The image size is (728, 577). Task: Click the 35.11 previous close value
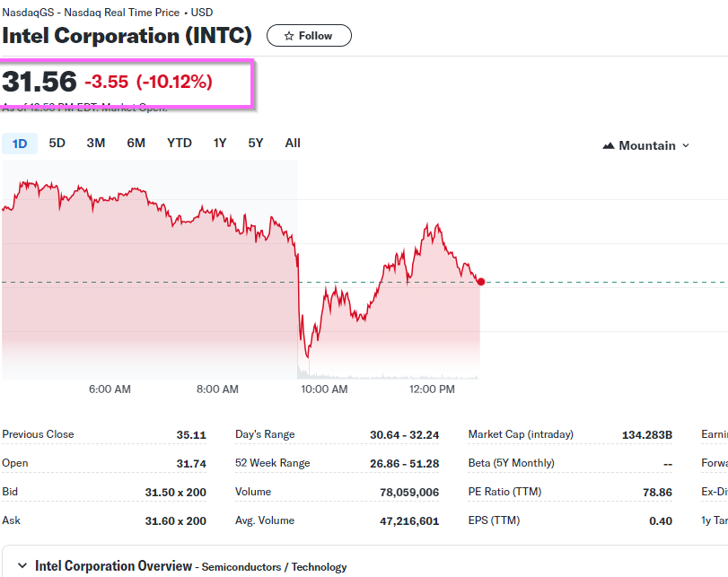191,435
